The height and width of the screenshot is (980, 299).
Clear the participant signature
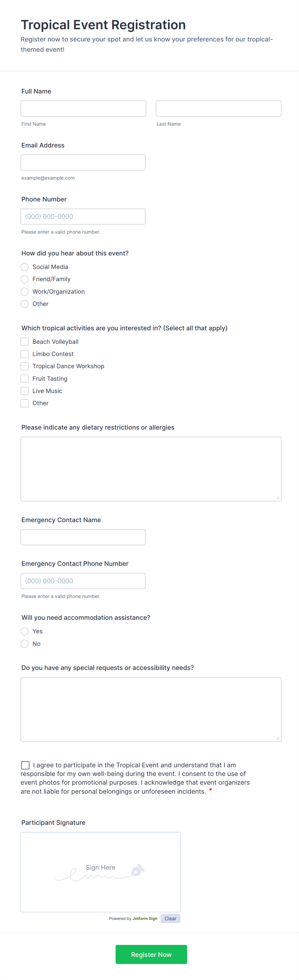[170, 918]
